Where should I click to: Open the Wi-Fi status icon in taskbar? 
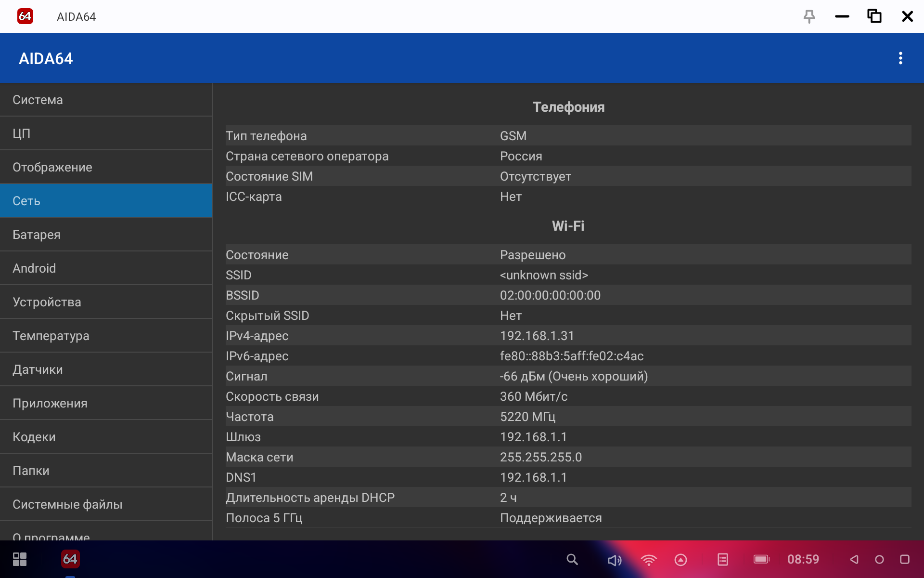648,560
